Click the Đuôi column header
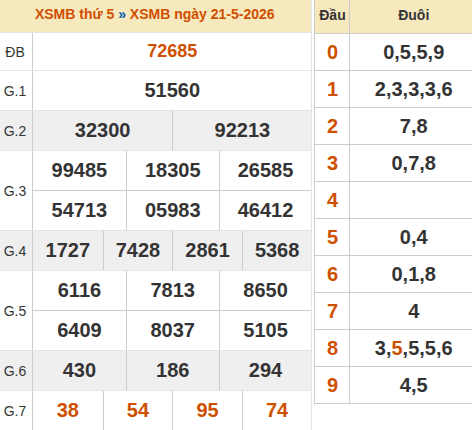 (x=413, y=16)
